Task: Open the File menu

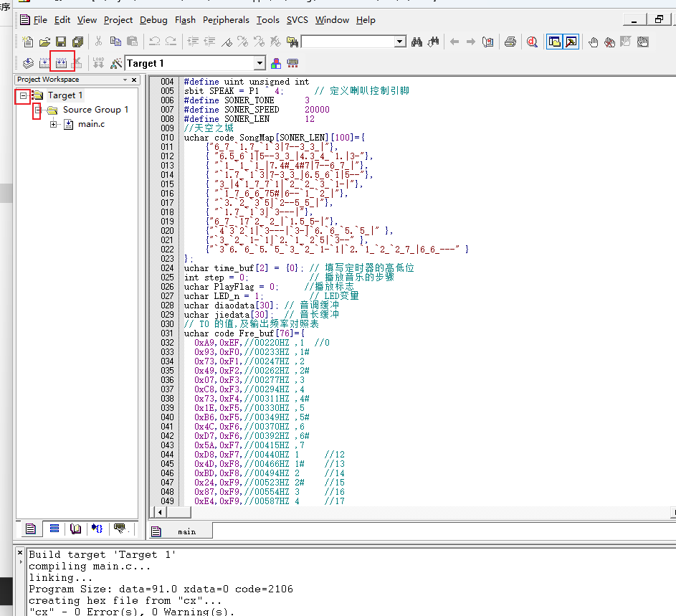Action: point(40,20)
